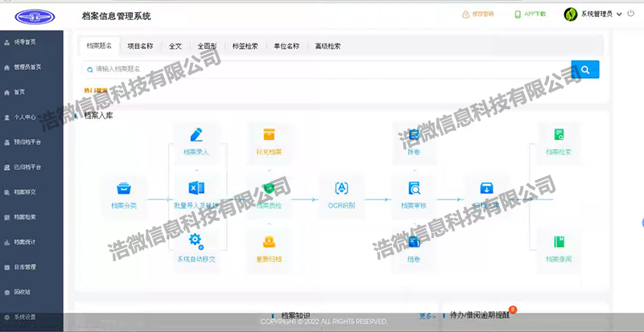Select the 项目名称 search tab

[x=140, y=47]
